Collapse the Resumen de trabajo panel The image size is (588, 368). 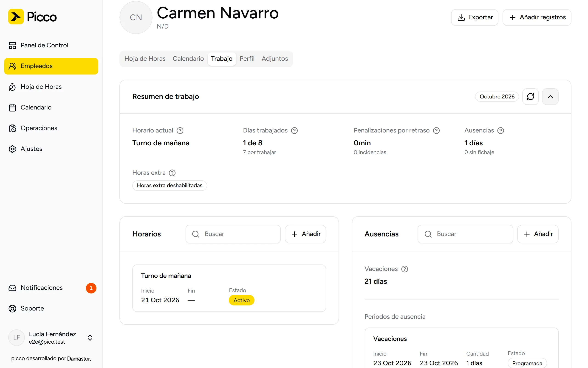[x=550, y=97]
